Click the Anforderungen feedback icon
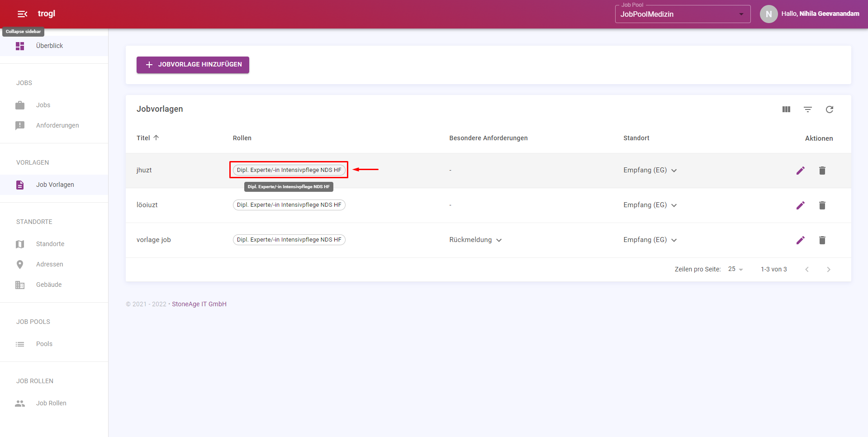This screenshot has height=437, width=868. pyautogui.click(x=20, y=125)
